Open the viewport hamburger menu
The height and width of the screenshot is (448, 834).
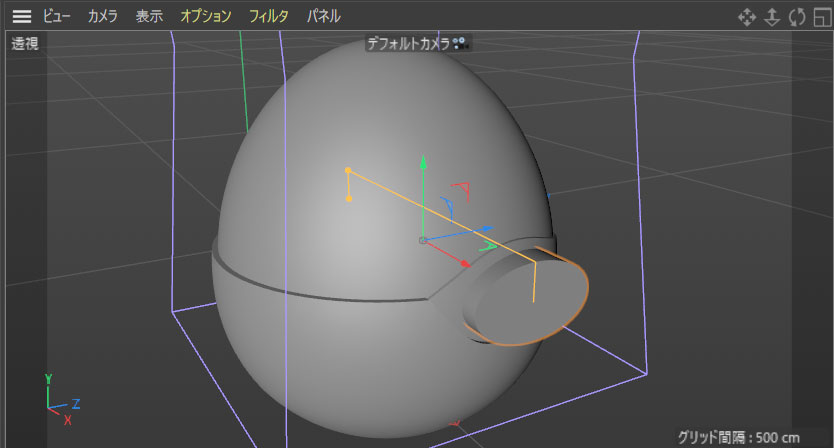pos(22,16)
